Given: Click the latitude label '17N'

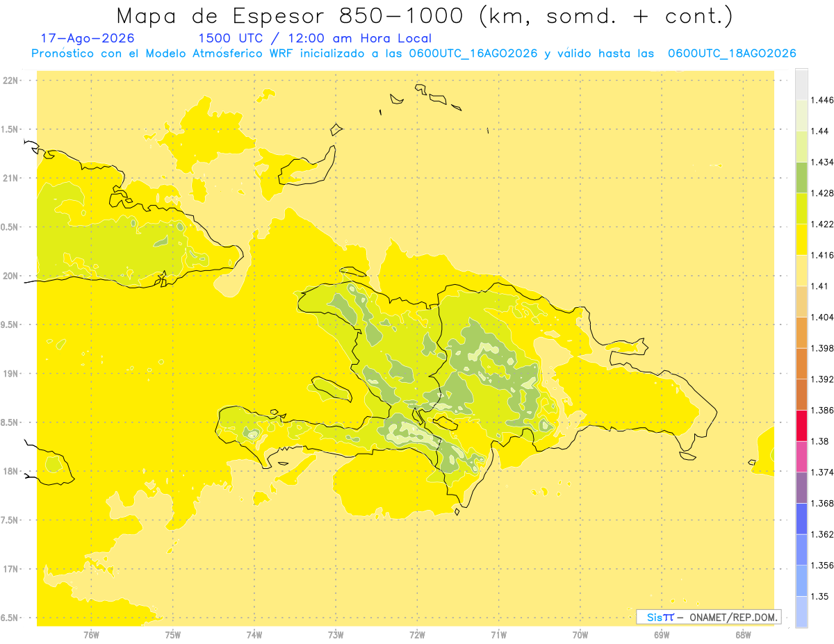Looking at the screenshot, I should (11, 570).
